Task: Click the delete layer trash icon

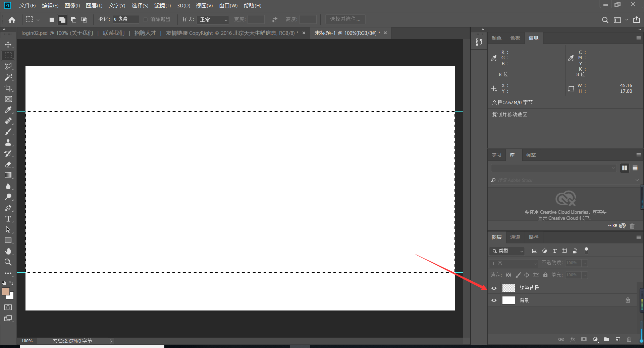Action: [629, 339]
